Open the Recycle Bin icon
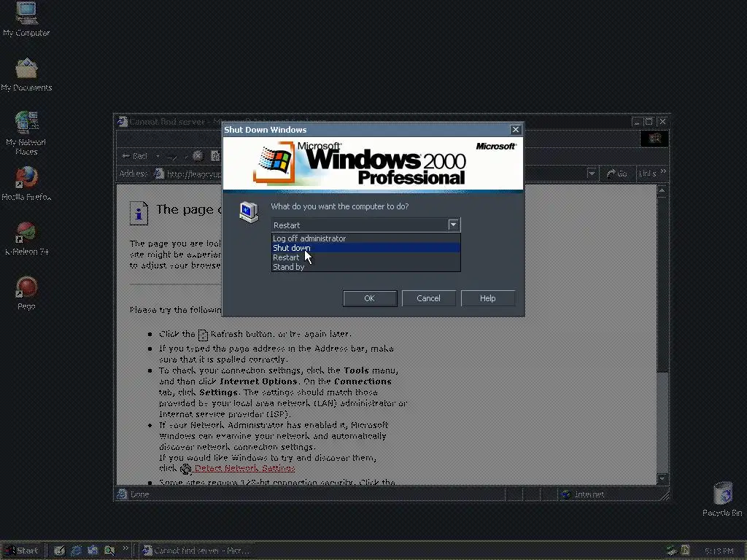 pyautogui.click(x=722, y=499)
